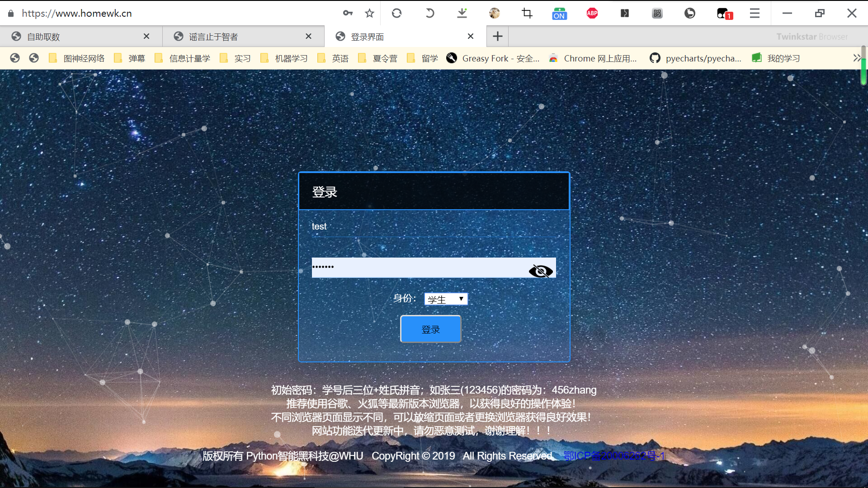Click the lock icon beside the URL
The width and height of the screenshot is (868, 488).
coord(11,13)
